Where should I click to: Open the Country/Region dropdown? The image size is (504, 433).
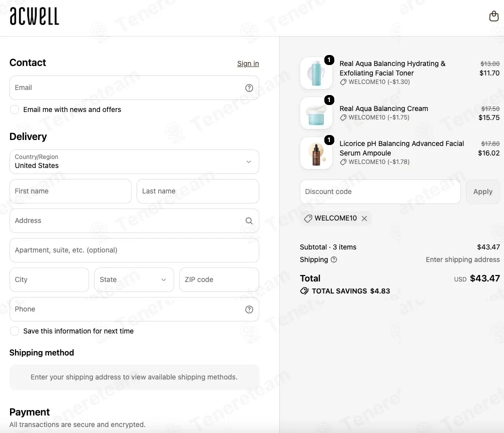(134, 162)
